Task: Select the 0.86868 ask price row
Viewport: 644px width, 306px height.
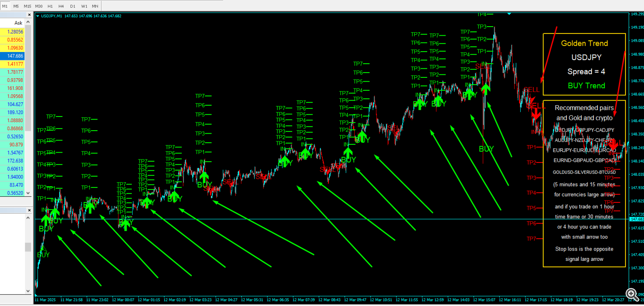Action: [x=12, y=129]
